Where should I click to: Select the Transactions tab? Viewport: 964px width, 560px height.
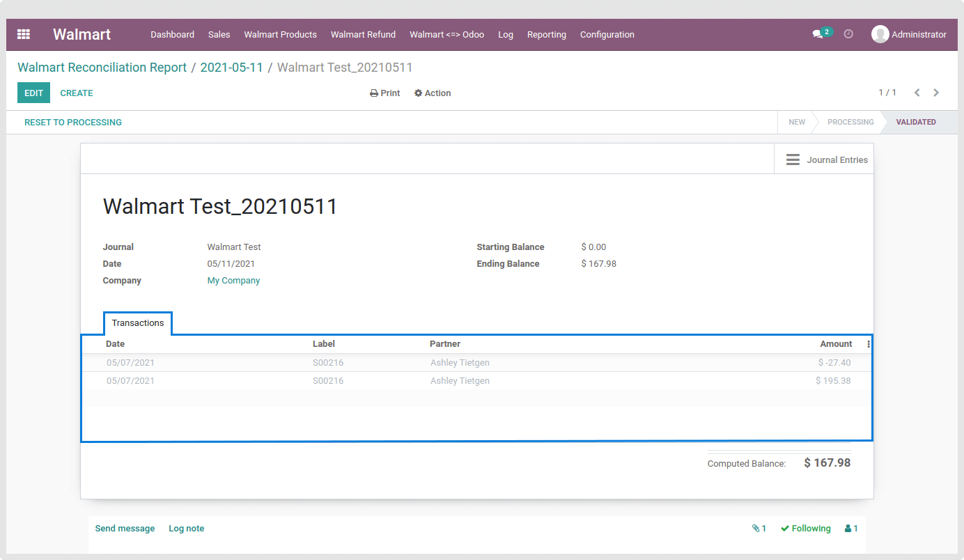(138, 323)
